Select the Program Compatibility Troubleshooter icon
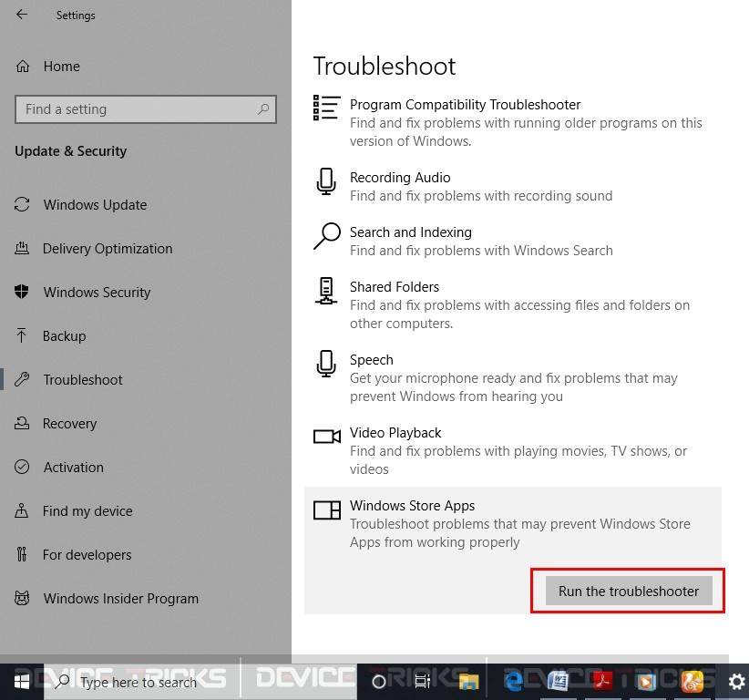 pyautogui.click(x=326, y=107)
